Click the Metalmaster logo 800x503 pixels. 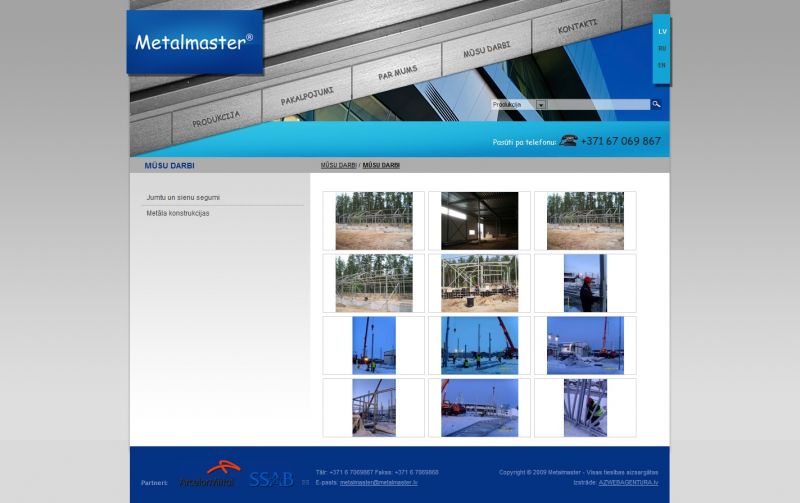click(x=194, y=42)
